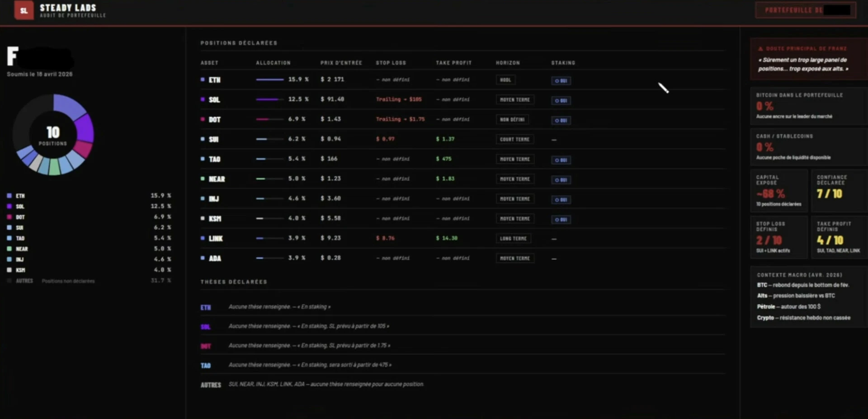Switch to the Positions Déclarées section

point(239,43)
